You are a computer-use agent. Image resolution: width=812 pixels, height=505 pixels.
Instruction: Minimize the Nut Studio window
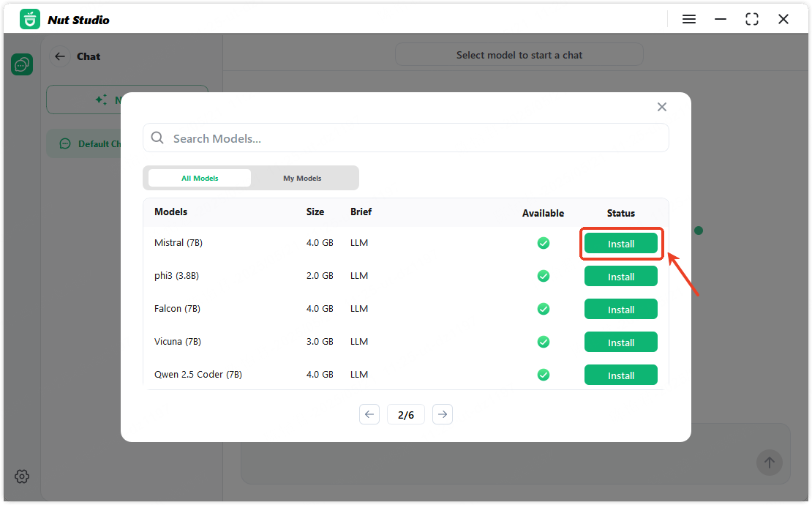tap(721, 19)
